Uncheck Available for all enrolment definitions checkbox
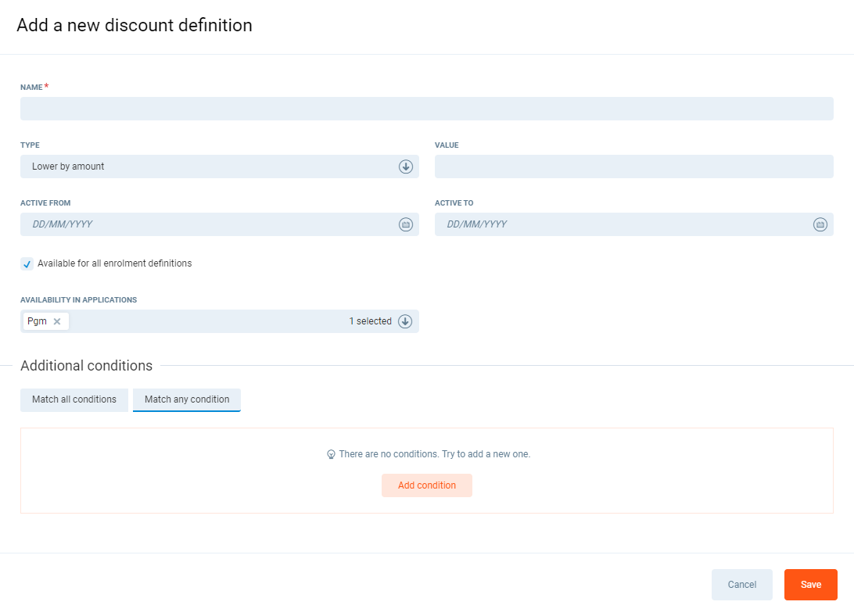The width and height of the screenshot is (854, 616). pyautogui.click(x=27, y=264)
